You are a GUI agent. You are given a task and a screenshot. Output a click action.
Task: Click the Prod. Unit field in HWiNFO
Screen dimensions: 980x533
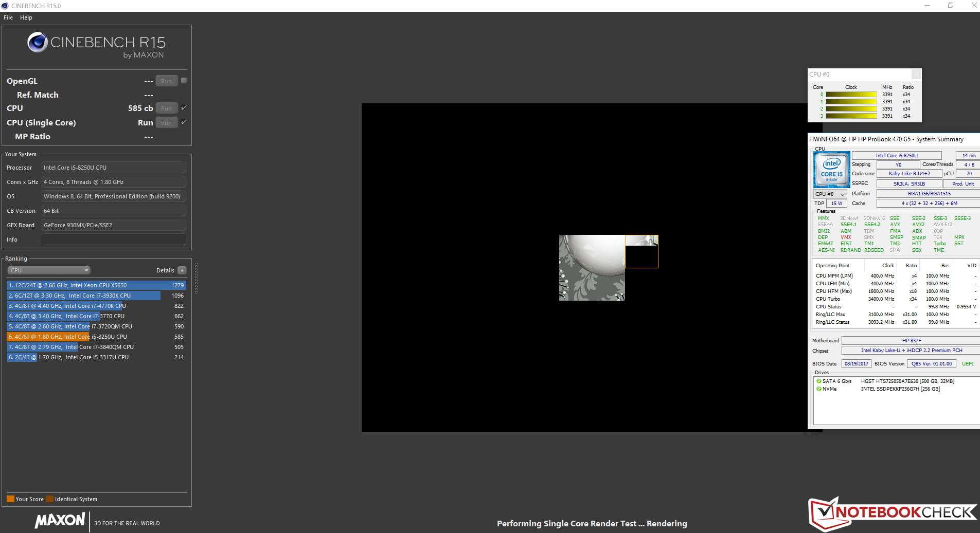click(x=962, y=184)
